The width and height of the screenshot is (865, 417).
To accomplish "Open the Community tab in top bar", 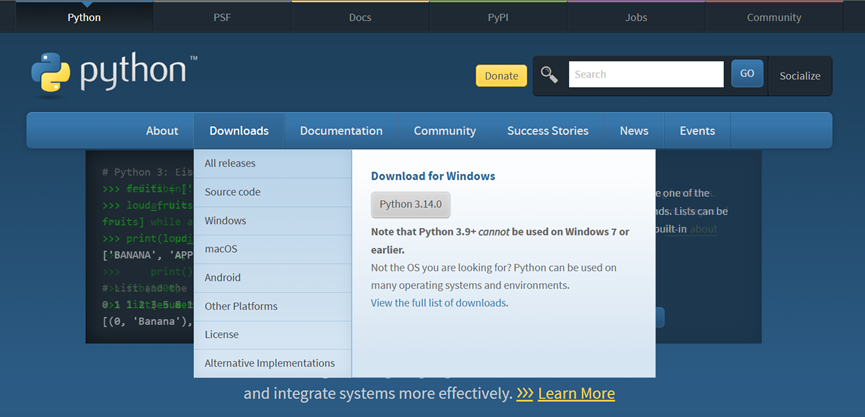I will pyautogui.click(x=773, y=18).
